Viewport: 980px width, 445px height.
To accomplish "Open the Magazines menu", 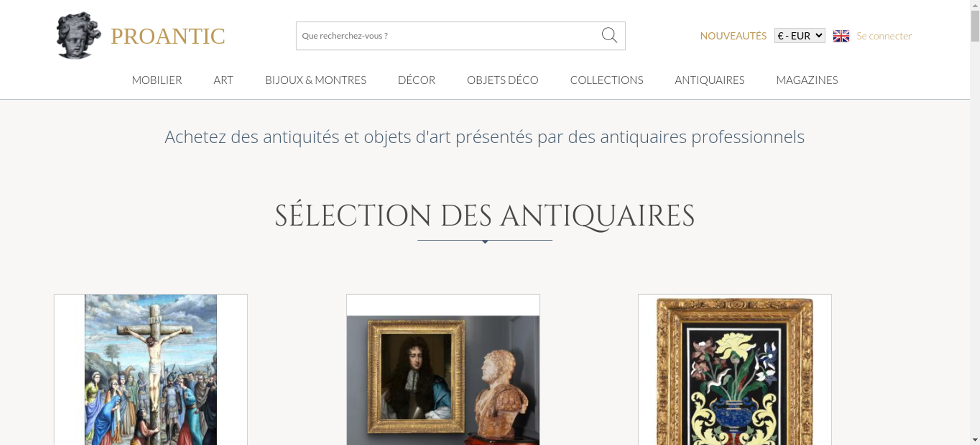I will coord(807,80).
